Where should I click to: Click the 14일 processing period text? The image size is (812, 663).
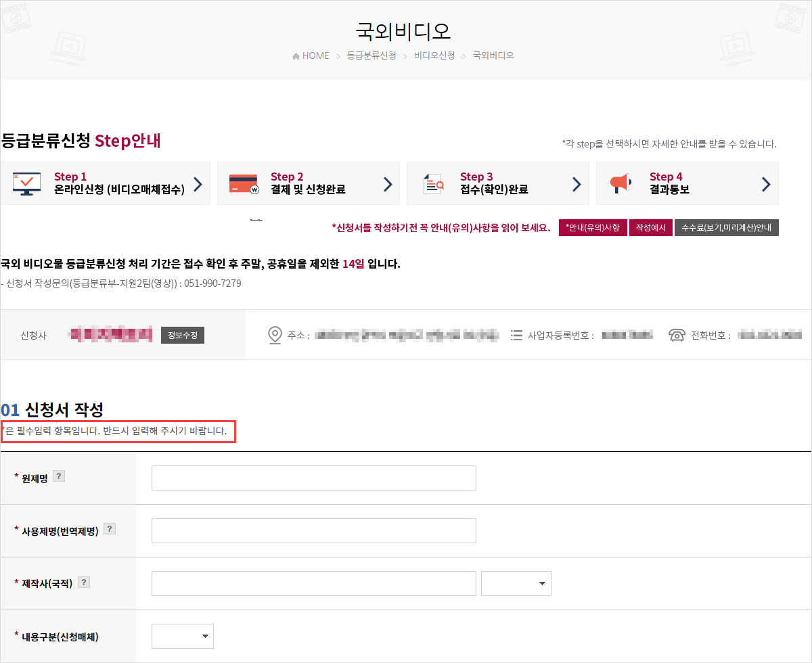coord(354,263)
